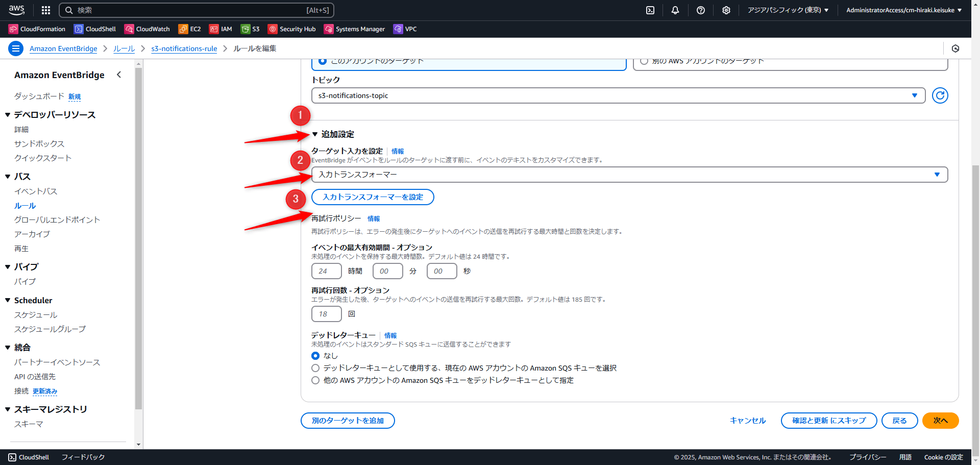Collapse the デベロッパーリソース sidebar section
This screenshot has height=465, width=980.
click(8, 115)
